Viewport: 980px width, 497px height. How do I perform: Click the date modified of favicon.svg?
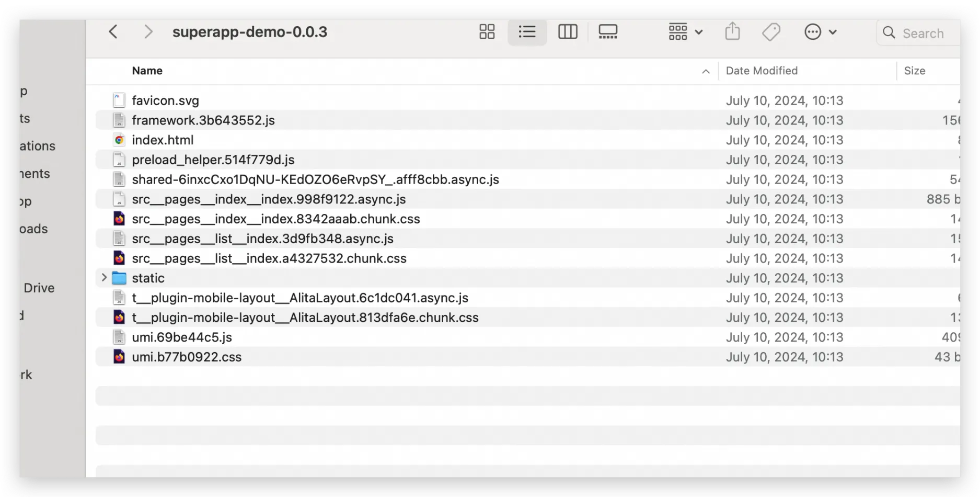coord(785,100)
